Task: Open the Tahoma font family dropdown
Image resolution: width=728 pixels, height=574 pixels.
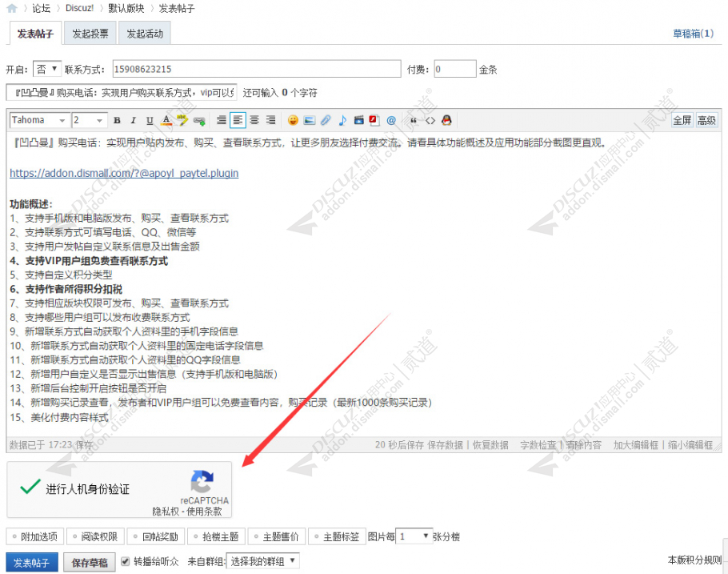Action: [39, 120]
